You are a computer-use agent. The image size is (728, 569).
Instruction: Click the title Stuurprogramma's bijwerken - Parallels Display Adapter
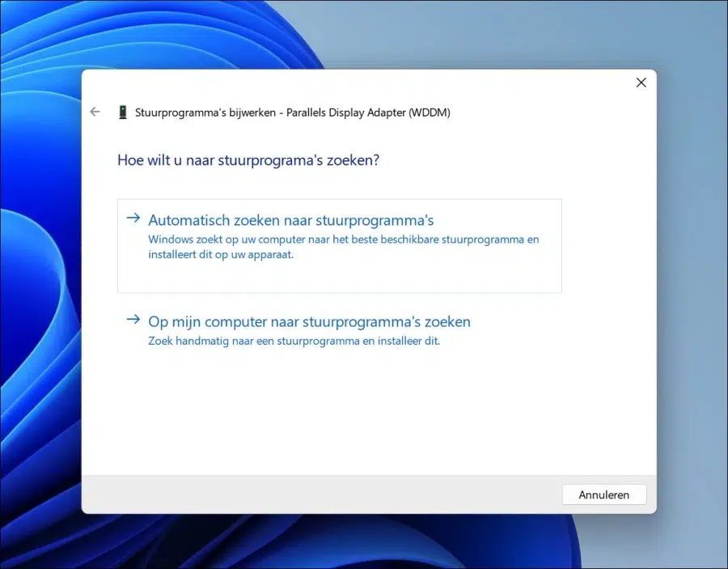pos(293,113)
